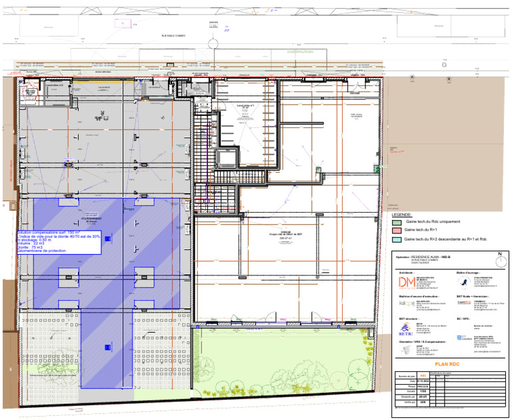Click 'ht stockage: 0.50 m' annotation line
This screenshot has width=512, height=420.
point(35,240)
